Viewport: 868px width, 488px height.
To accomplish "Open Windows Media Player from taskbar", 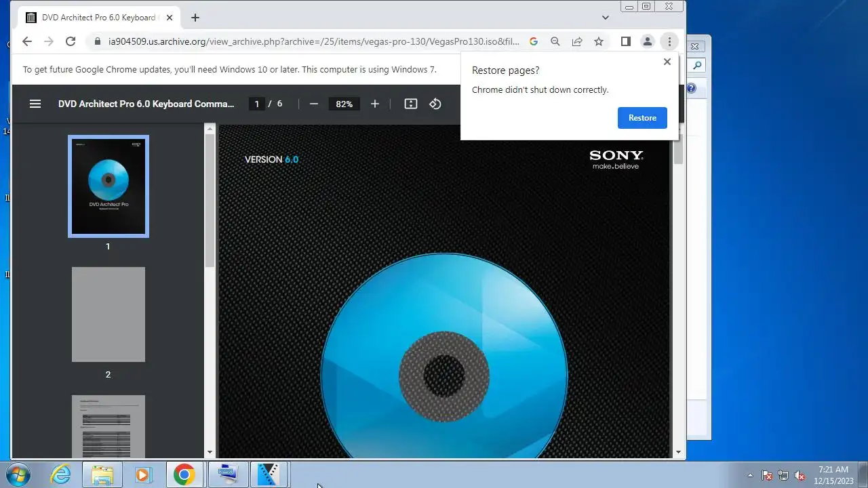I will (x=142, y=474).
